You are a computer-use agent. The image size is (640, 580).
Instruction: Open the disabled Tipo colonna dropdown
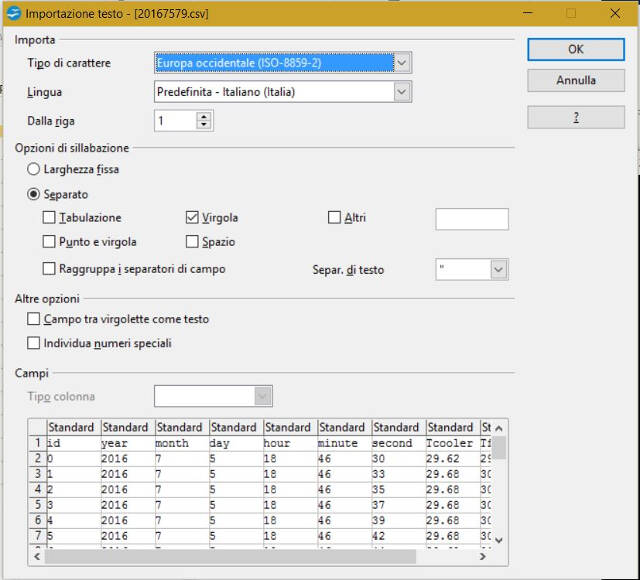tap(263, 396)
